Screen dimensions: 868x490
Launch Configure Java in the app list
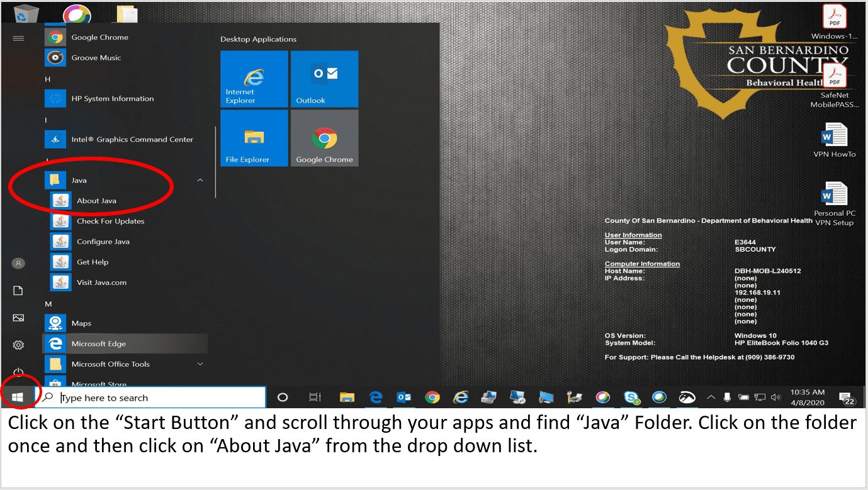(x=103, y=242)
